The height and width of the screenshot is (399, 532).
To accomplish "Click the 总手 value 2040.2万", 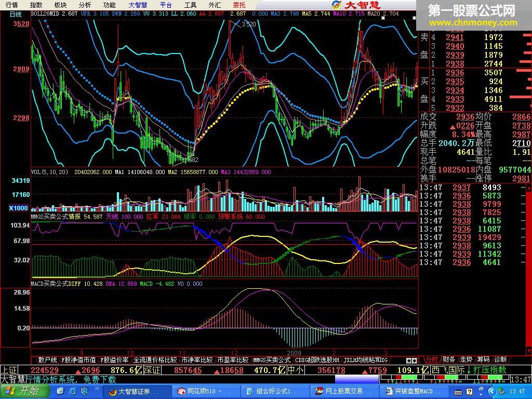I will click(x=457, y=143).
